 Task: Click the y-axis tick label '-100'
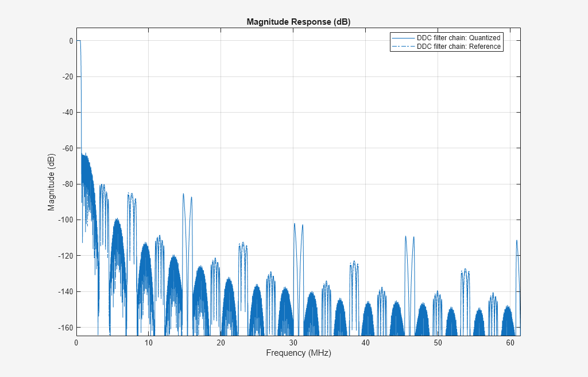point(65,220)
